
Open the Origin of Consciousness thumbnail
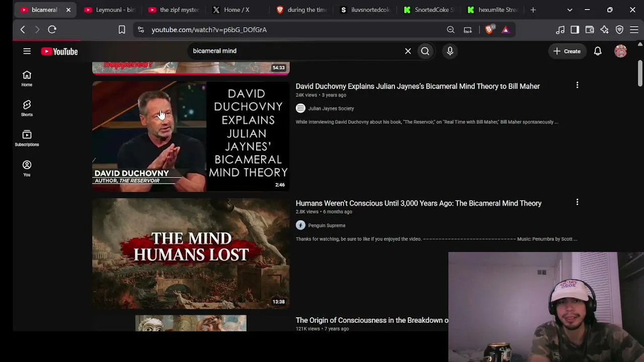click(191, 323)
